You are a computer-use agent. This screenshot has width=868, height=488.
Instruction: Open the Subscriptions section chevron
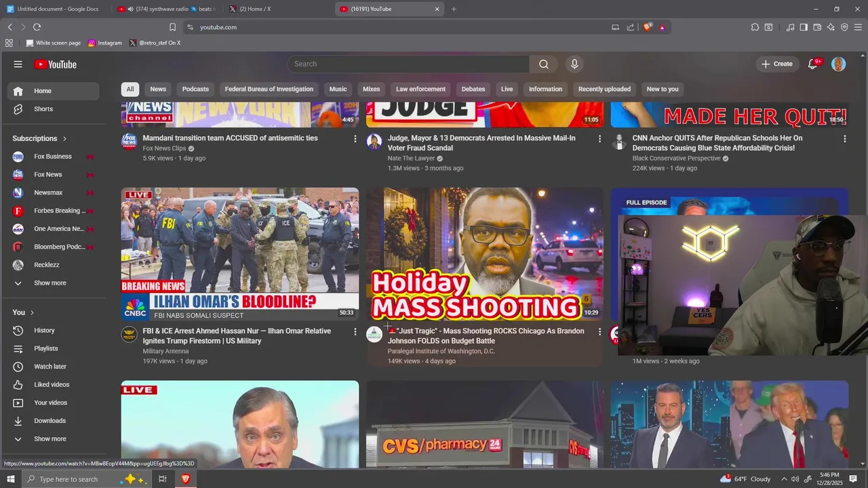[x=65, y=138]
